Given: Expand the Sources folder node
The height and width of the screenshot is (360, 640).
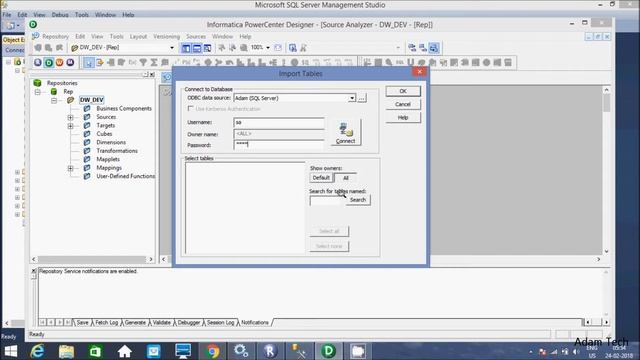Looking at the screenshot, I should pyautogui.click(x=71, y=117).
